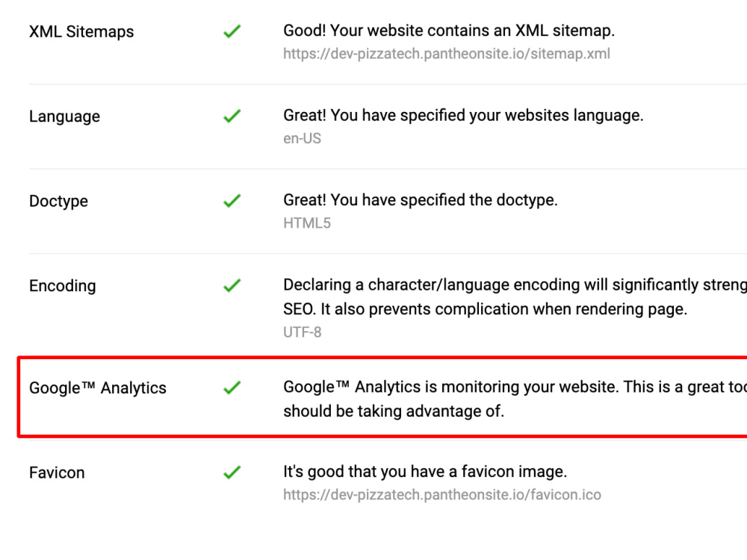The image size is (747, 560).
Task: Select the Favicon row label
Action: [x=57, y=473]
